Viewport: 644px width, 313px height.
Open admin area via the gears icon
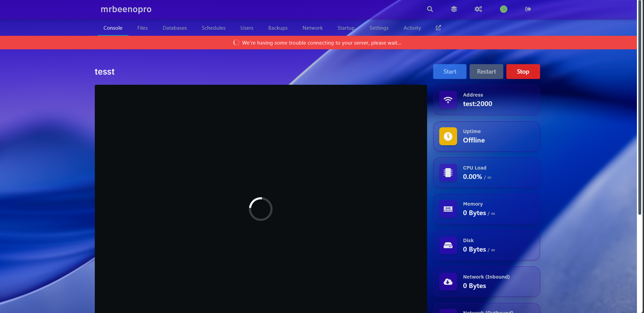click(478, 9)
